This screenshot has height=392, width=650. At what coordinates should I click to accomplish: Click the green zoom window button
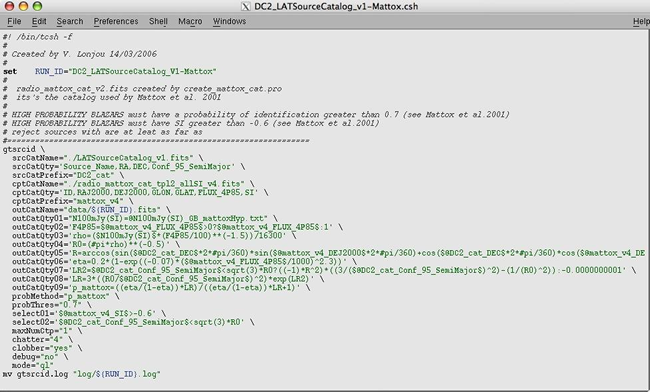[x=37, y=6]
